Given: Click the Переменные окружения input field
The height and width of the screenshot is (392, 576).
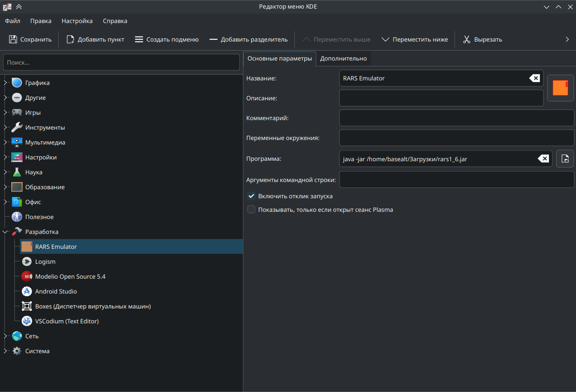Looking at the screenshot, I should pos(456,138).
